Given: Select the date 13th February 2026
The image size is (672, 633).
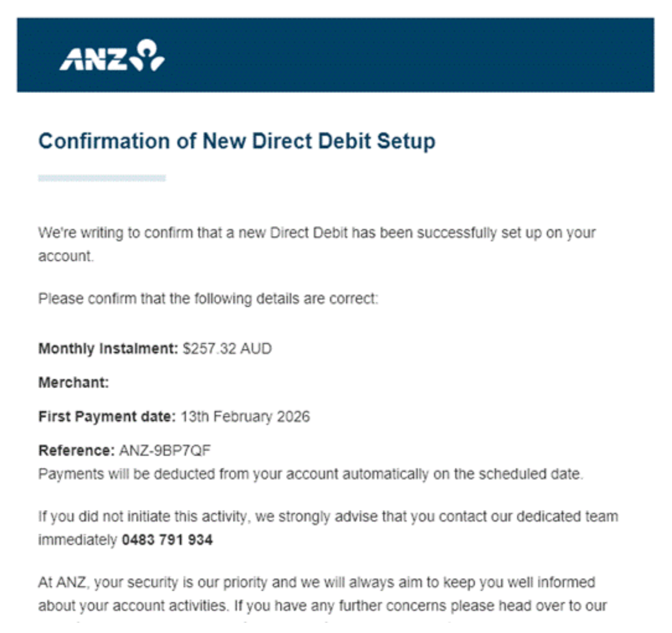Looking at the screenshot, I should coord(245,417).
